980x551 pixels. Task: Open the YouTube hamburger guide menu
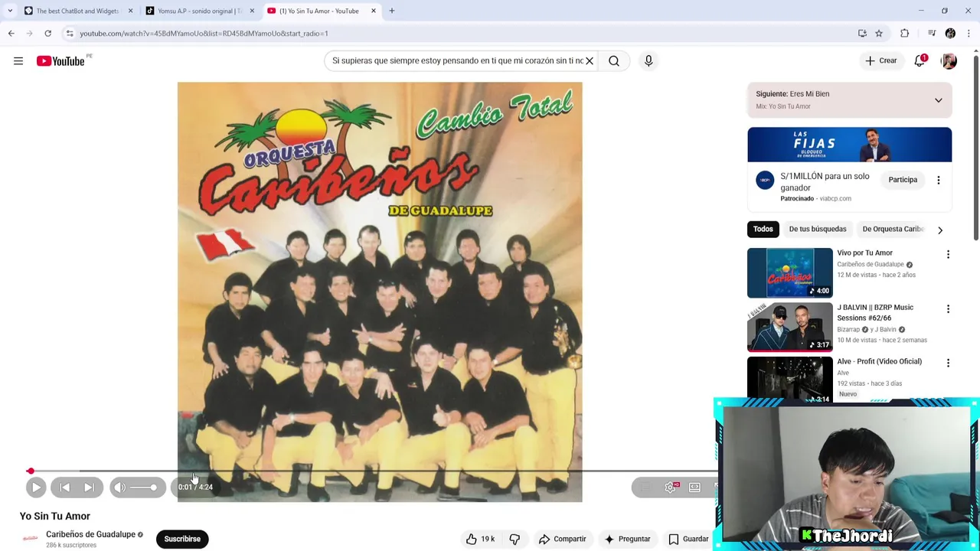(18, 60)
